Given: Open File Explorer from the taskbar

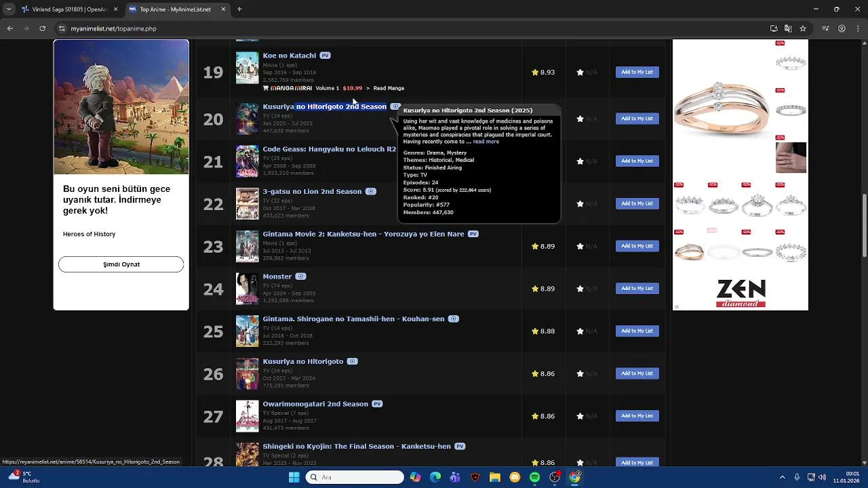Looking at the screenshot, I should tap(495, 477).
